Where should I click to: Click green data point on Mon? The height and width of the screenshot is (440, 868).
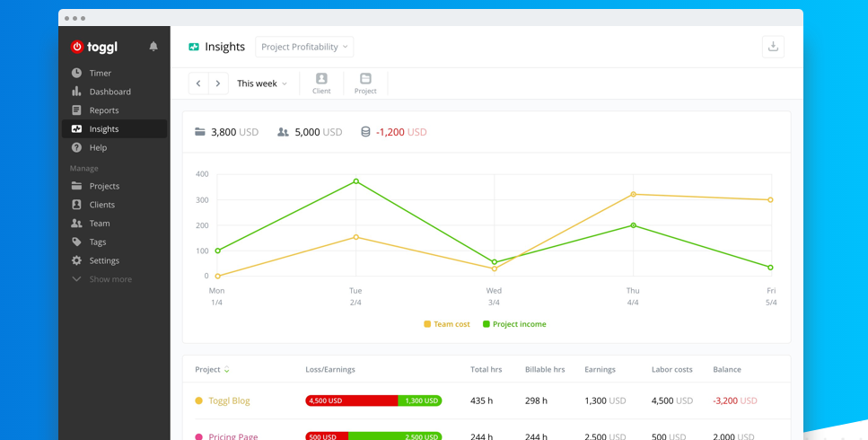(x=217, y=251)
